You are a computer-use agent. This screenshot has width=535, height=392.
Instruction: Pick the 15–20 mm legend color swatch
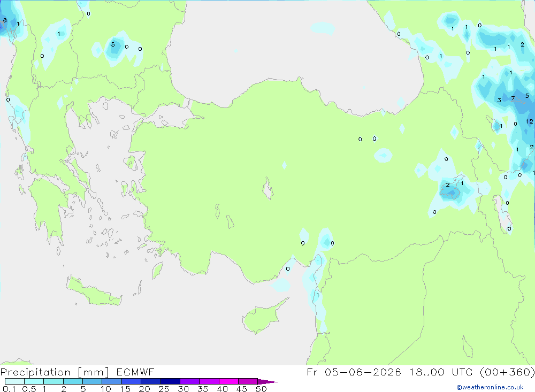click(x=131, y=381)
